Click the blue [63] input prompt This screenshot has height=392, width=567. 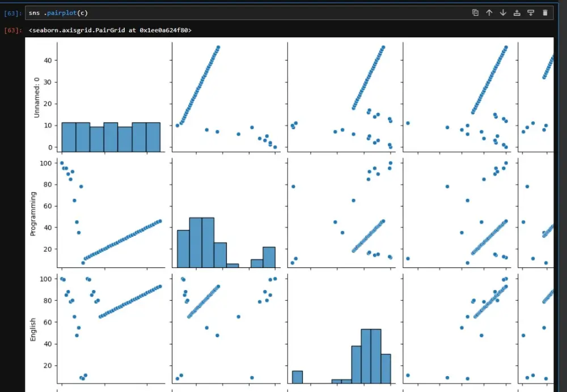click(12, 14)
